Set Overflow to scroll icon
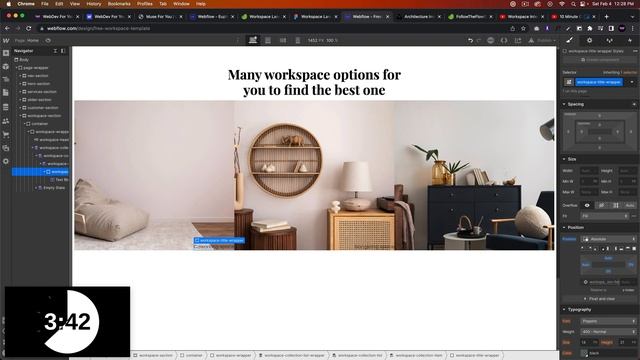Image resolution: width=640 pixels, height=360 pixels. [616, 205]
